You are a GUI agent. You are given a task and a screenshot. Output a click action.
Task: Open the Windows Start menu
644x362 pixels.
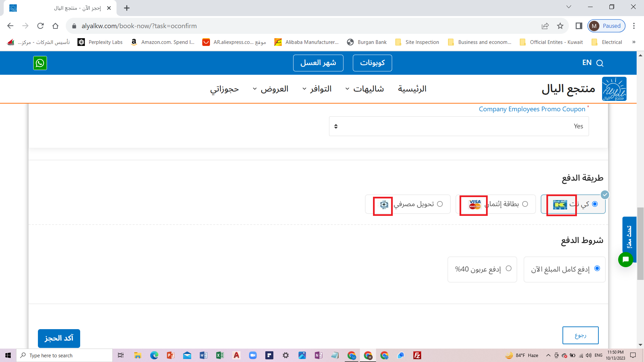coord(8,355)
